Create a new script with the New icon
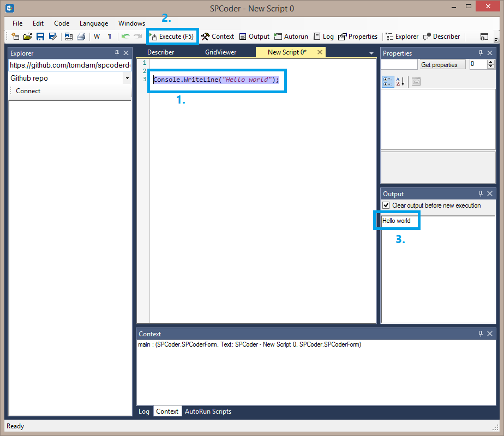This screenshot has width=504, height=436. (15, 37)
